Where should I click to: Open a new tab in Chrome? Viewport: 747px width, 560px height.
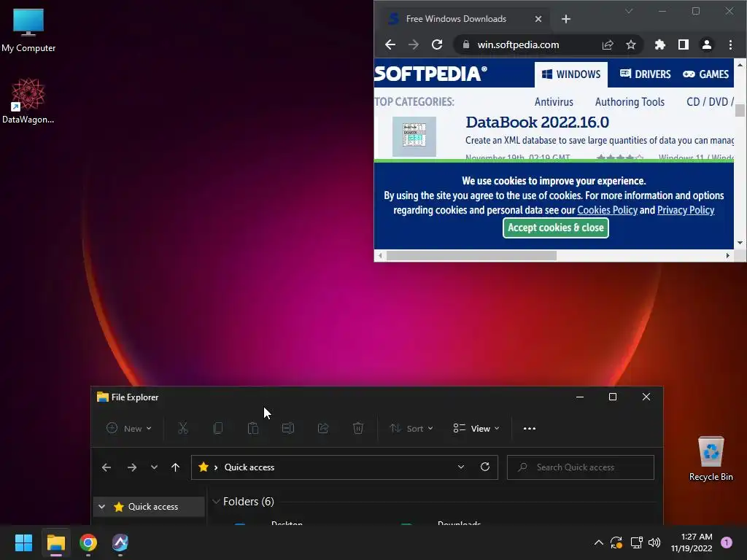click(x=566, y=19)
